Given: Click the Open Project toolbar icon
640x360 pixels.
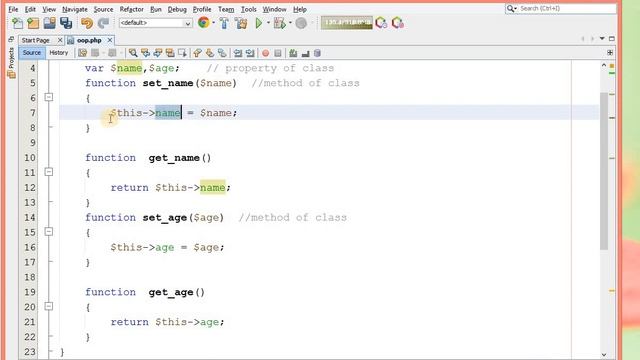Looking at the screenshot, I should pos(49,23).
